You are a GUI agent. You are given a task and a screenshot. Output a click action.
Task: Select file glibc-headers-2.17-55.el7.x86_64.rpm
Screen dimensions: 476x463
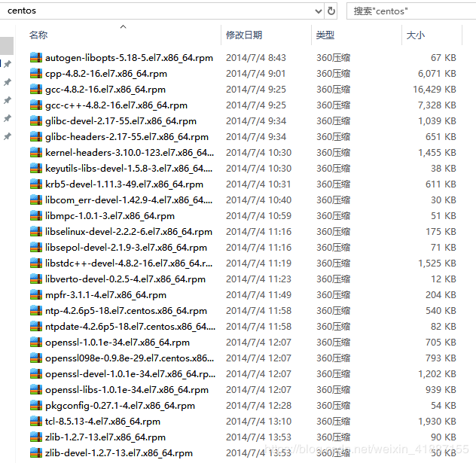[127, 136]
